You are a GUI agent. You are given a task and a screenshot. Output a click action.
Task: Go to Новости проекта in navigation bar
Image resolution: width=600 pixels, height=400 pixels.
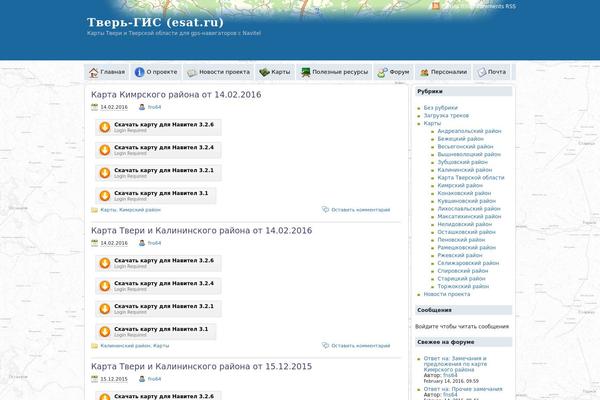click(218, 72)
